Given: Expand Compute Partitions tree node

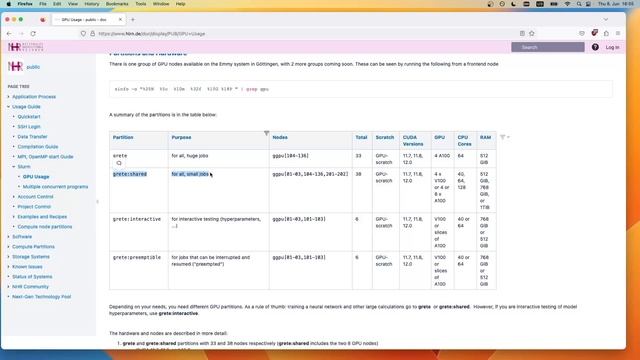Looking at the screenshot, I should click(9, 247).
